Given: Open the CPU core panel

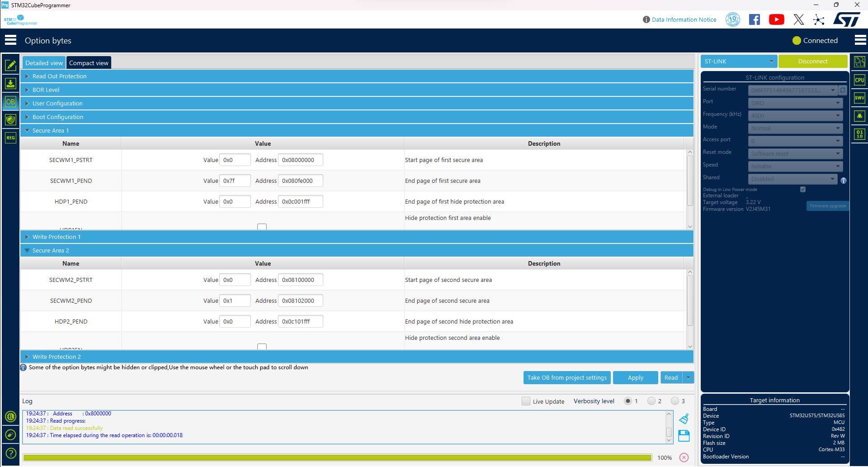Looking at the screenshot, I should point(859,80).
